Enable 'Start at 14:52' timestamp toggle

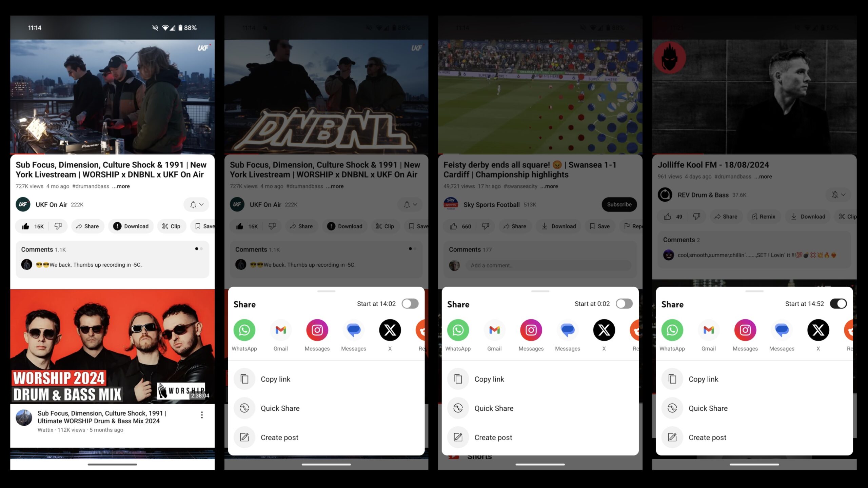click(838, 303)
